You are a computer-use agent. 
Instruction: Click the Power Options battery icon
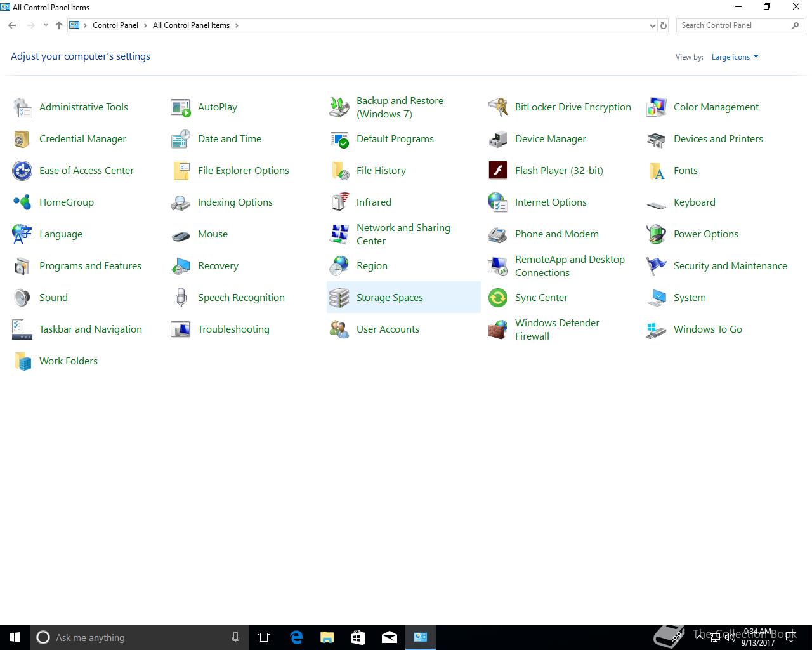(657, 234)
